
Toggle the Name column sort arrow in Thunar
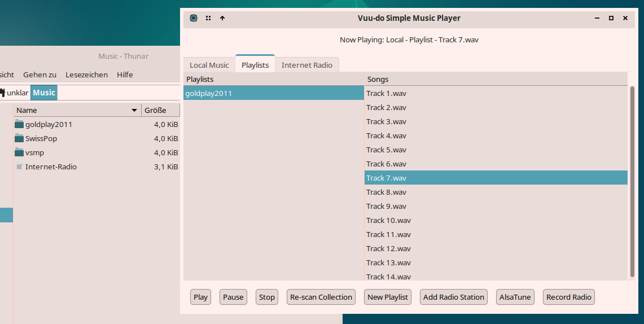click(134, 110)
